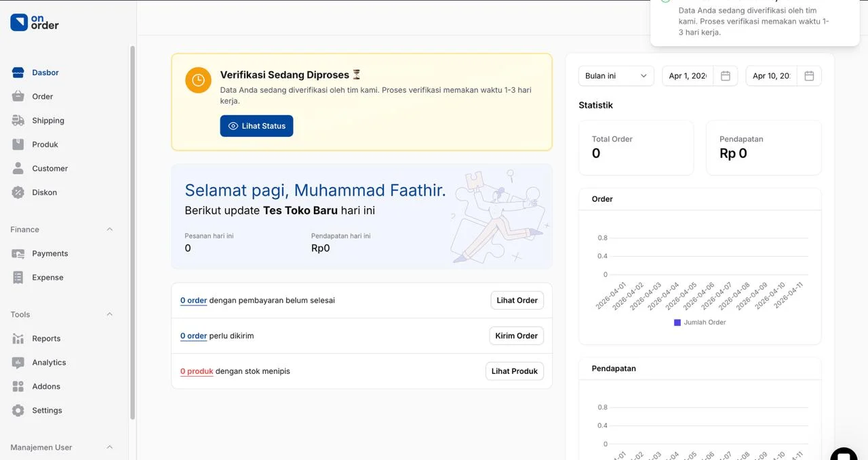Click the Apr 1 start date field
Viewport: 868px width, 460px height.
(x=688, y=76)
